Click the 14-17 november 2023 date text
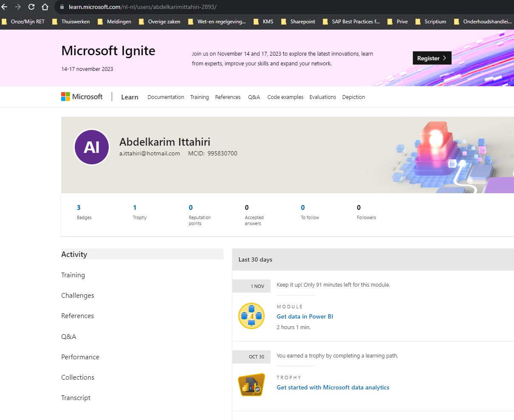This screenshot has width=514, height=420. click(87, 69)
